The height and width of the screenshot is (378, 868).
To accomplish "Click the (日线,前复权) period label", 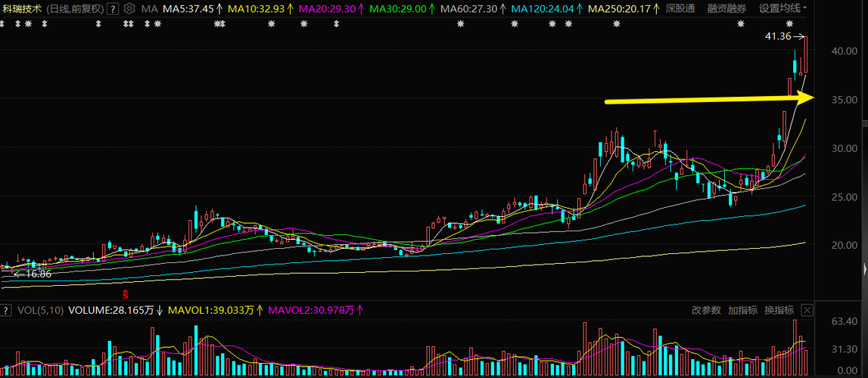I will point(74,8).
